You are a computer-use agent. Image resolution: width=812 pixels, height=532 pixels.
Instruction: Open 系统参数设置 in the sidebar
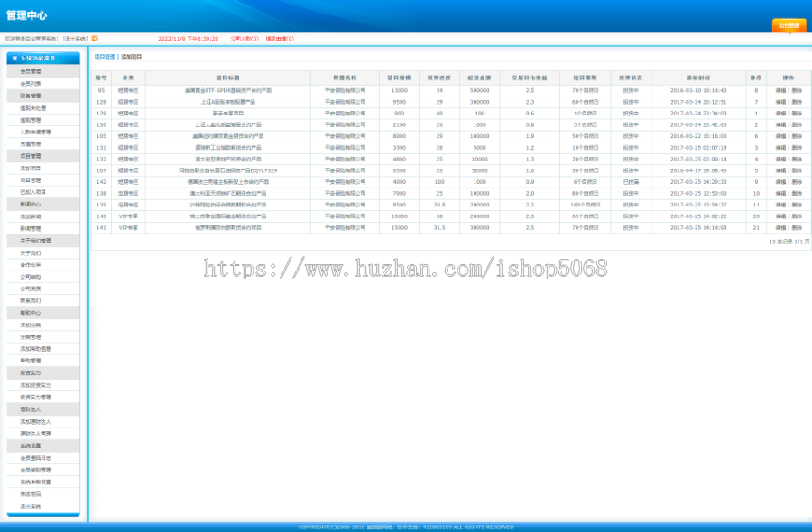click(36, 482)
